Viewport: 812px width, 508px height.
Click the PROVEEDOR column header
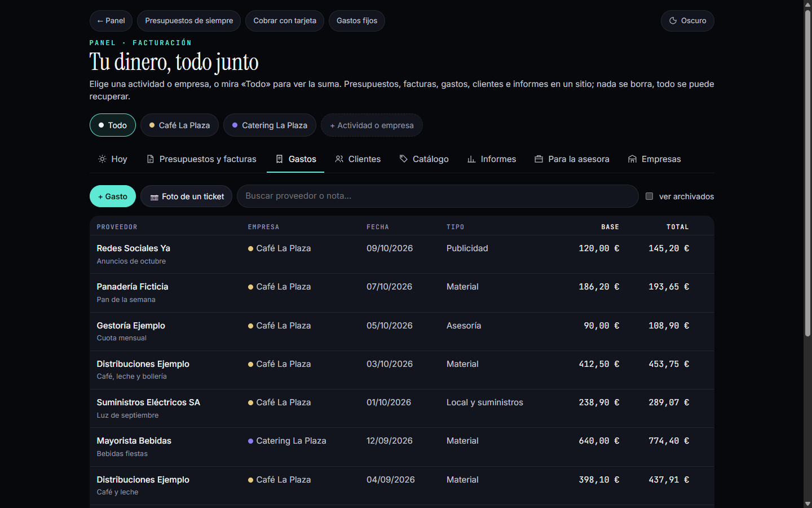coord(117,227)
